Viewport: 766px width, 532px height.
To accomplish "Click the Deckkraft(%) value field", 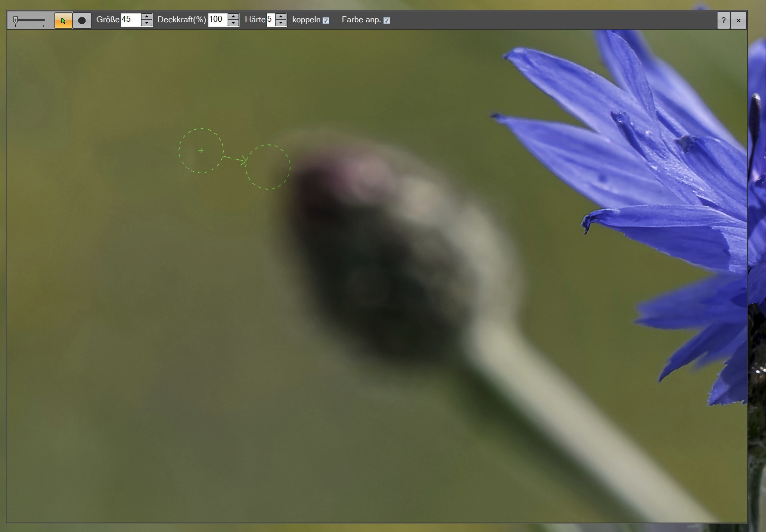I will (x=218, y=20).
